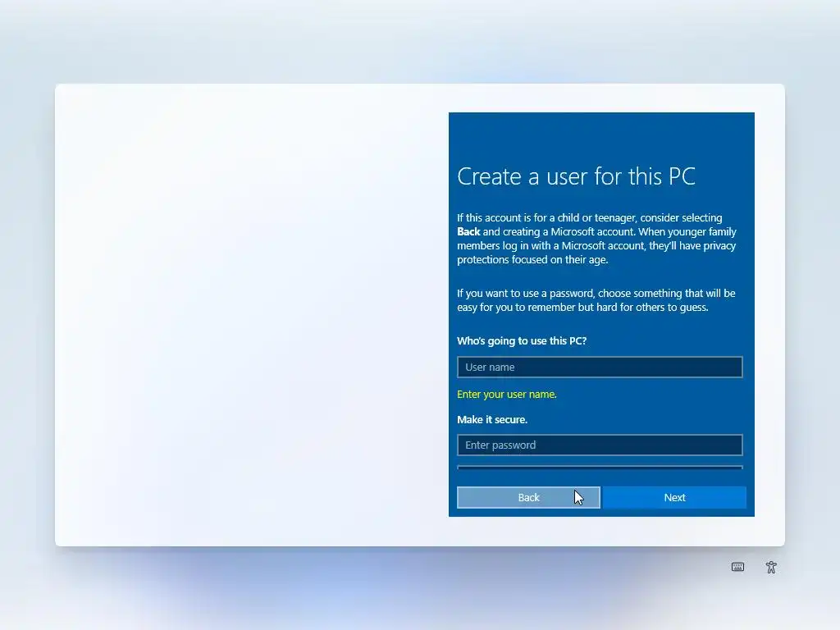Click the 'Enter your user name.' warning text
The height and width of the screenshot is (630, 840).
pos(507,395)
